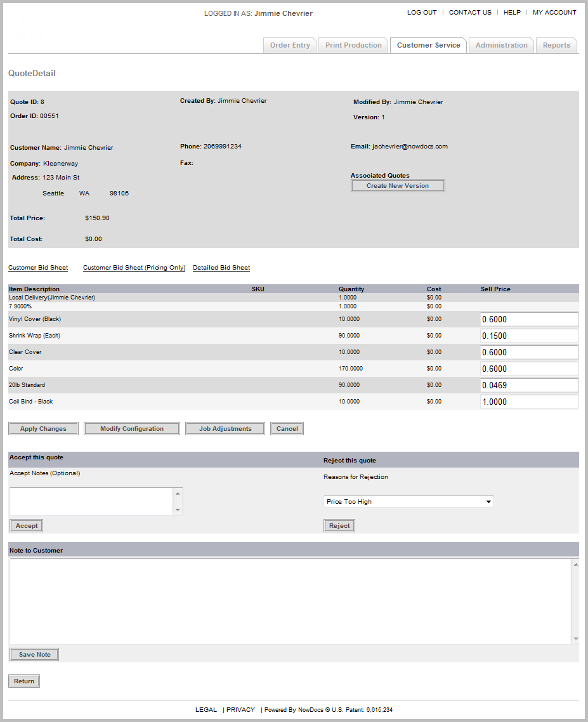Select the Item Description column header

click(34, 289)
